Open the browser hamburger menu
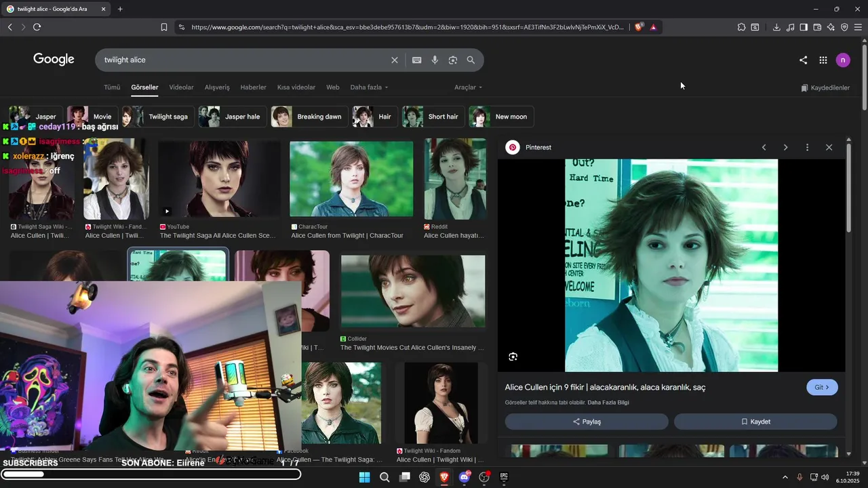This screenshot has width=868, height=488. pos(858,27)
